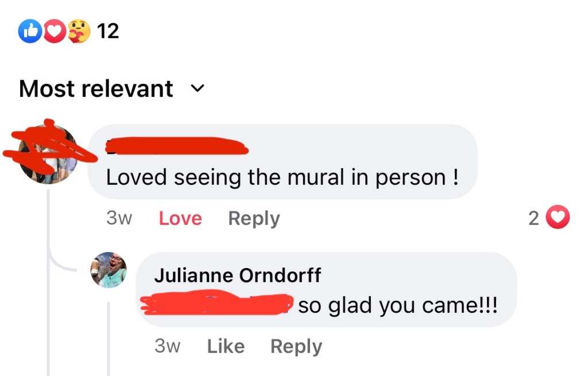Reply to the mural comment
The width and height of the screenshot is (588, 376).
click(254, 219)
